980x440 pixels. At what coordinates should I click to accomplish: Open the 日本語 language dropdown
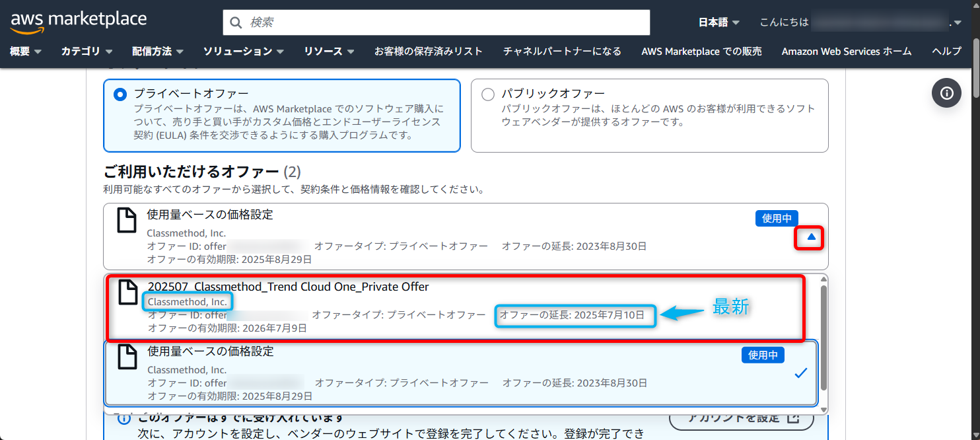click(719, 22)
